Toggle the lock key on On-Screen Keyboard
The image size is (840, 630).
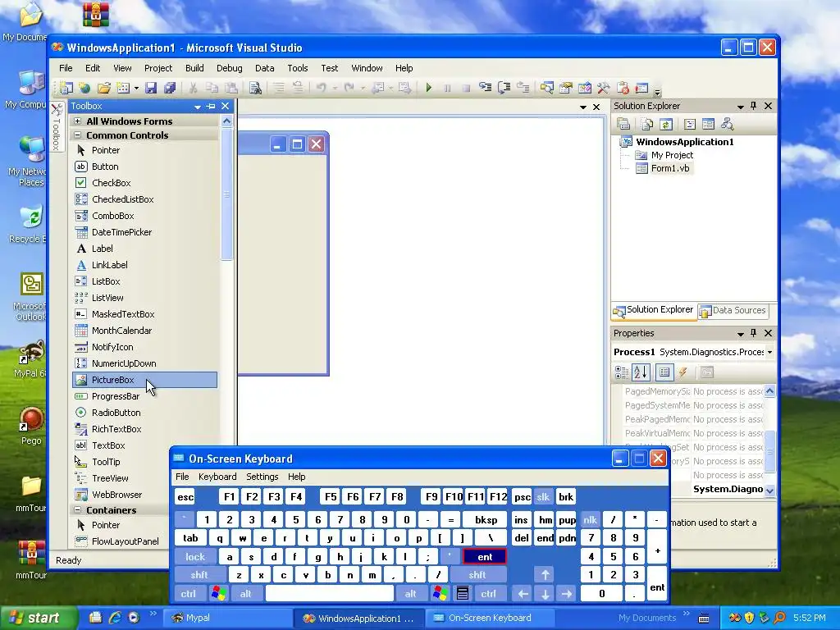pyautogui.click(x=195, y=557)
